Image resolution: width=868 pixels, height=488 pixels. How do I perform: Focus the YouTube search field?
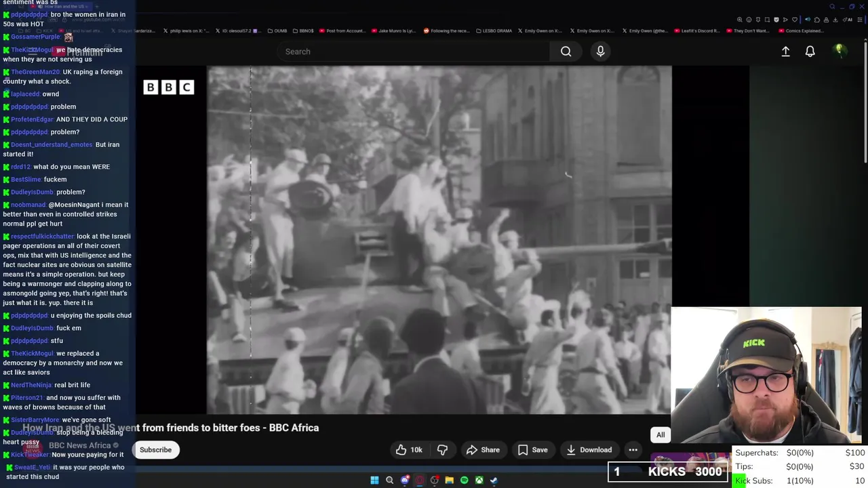[414, 52]
